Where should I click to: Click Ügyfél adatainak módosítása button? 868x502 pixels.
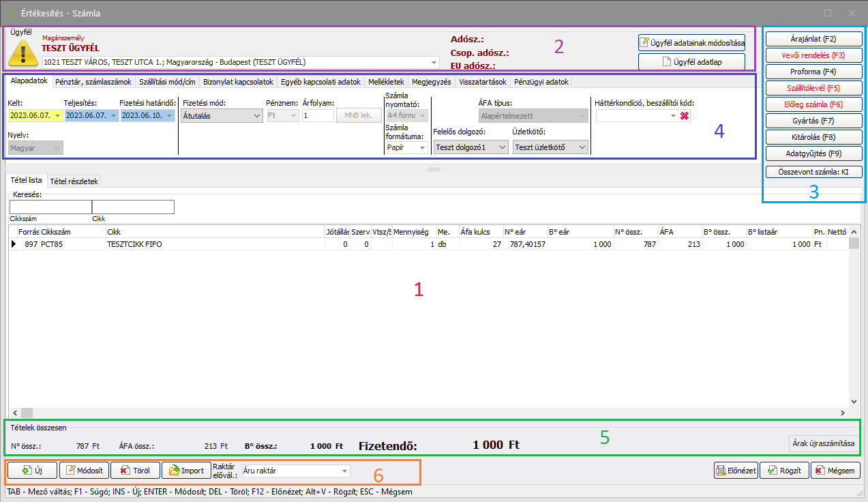pos(692,43)
